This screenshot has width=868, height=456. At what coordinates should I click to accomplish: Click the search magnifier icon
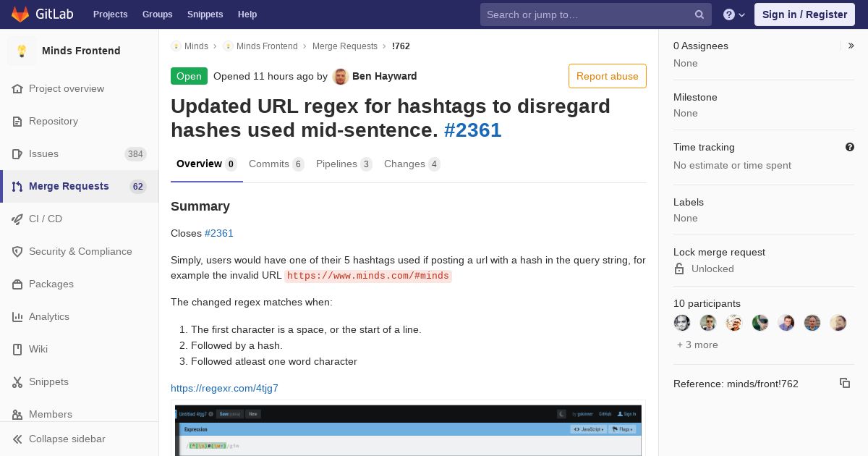tap(699, 14)
